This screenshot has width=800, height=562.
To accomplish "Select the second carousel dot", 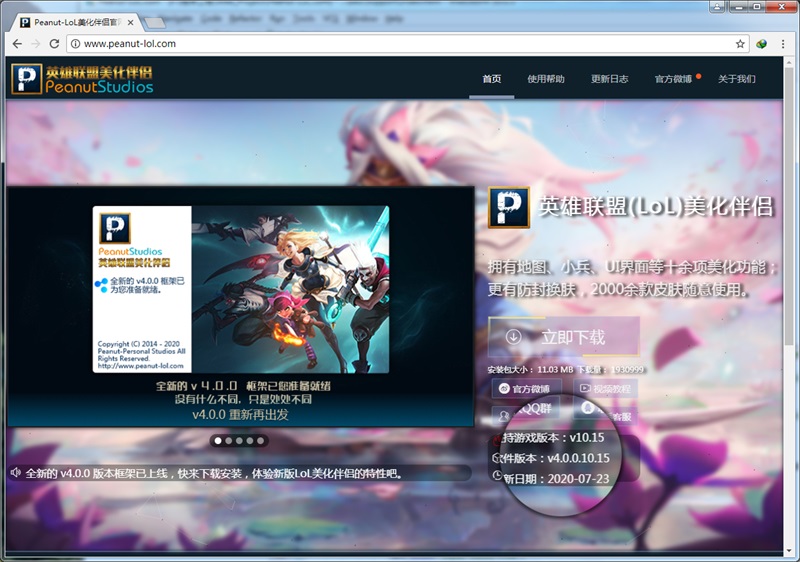I will [x=229, y=441].
